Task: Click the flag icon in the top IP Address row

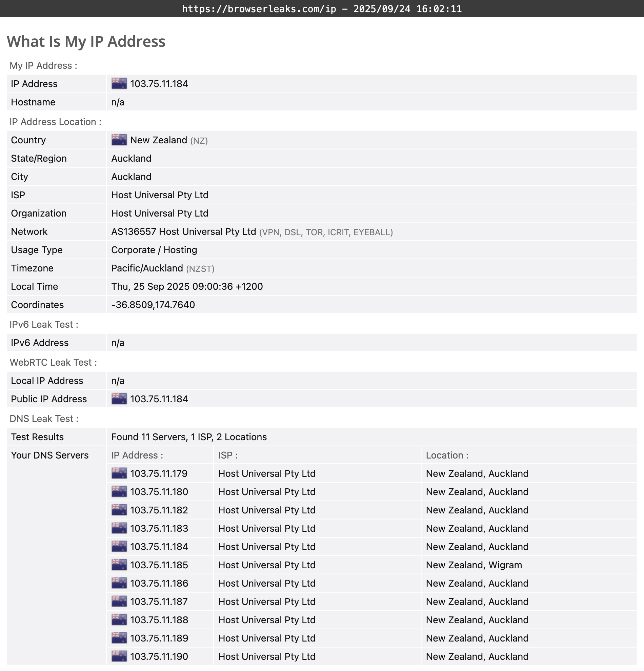Action: 119,84
